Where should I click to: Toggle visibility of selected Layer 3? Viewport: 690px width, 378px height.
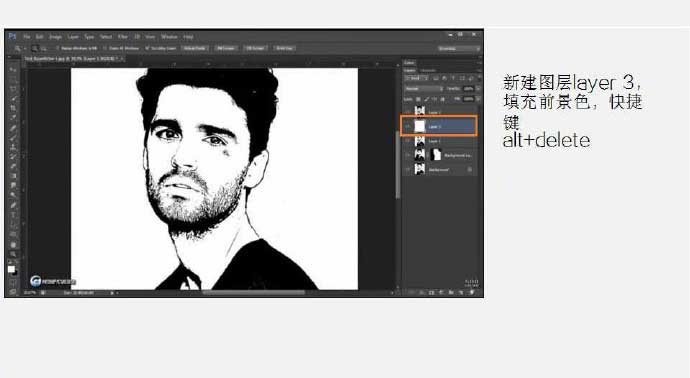pyautogui.click(x=407, y=127)
